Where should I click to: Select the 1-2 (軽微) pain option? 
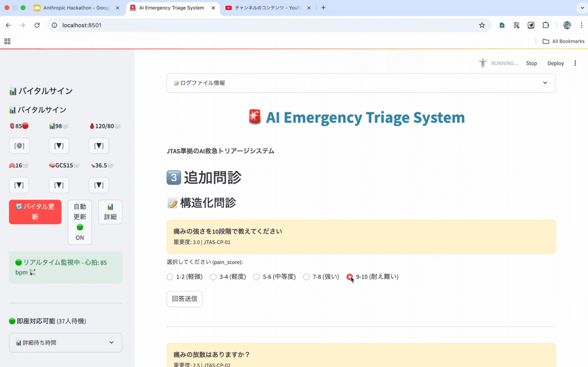pyautogui.click(x=170, y=277)
